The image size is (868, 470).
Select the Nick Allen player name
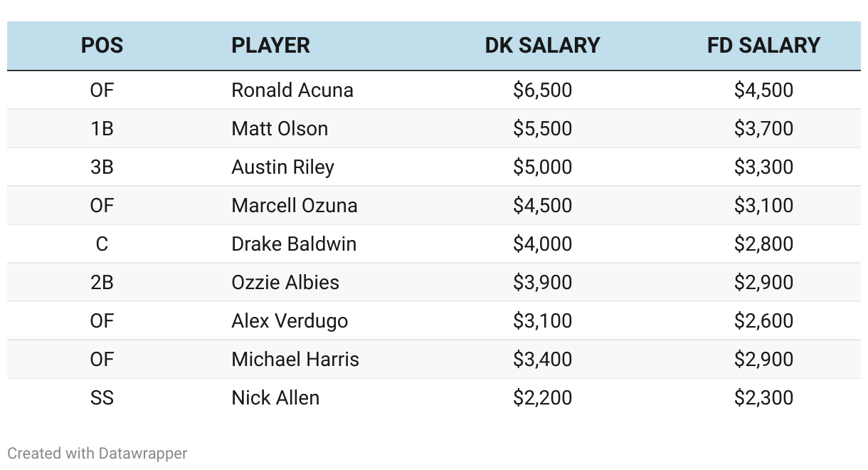[x=275, y=398]
